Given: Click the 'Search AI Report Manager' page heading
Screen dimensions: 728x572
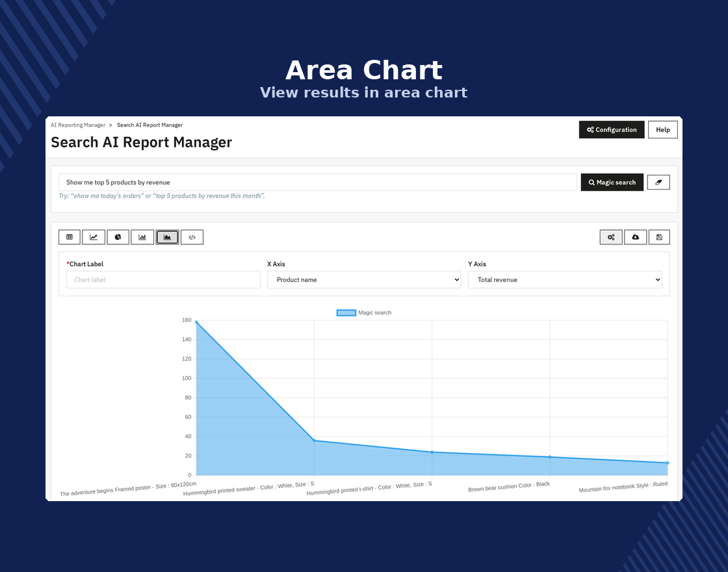Looking at the screenshot, I should (141, 142).
